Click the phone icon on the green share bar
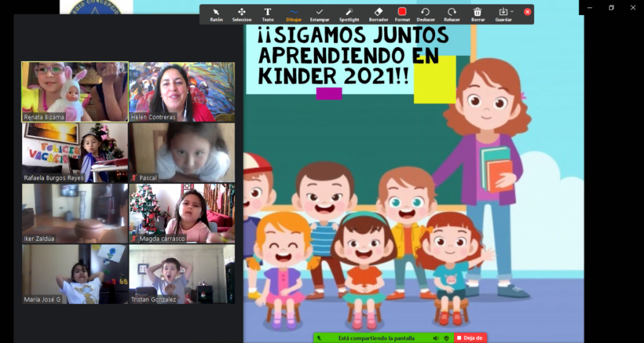Viewport: 644px width, 343px height. pyautogui.click(x=319, y=338)
